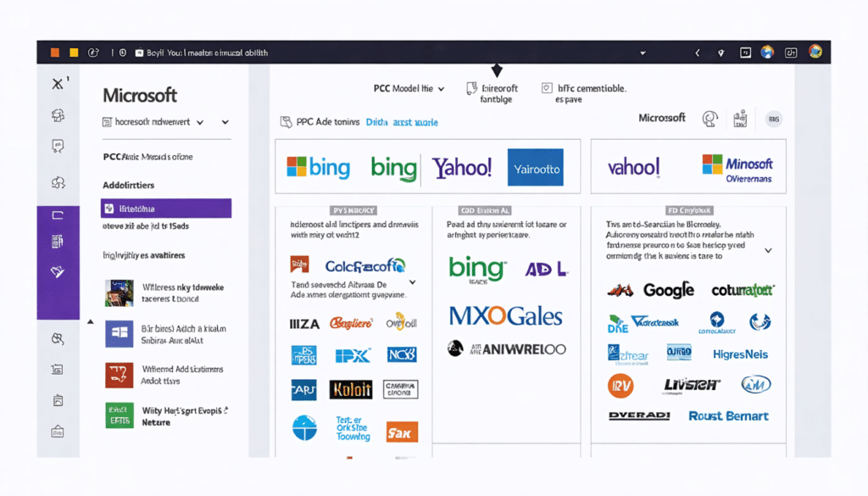The width and height of the screenshot is (868, 496).
Task: Select the 'FD Cngfokxk' column tab
Action: point(689,210)
